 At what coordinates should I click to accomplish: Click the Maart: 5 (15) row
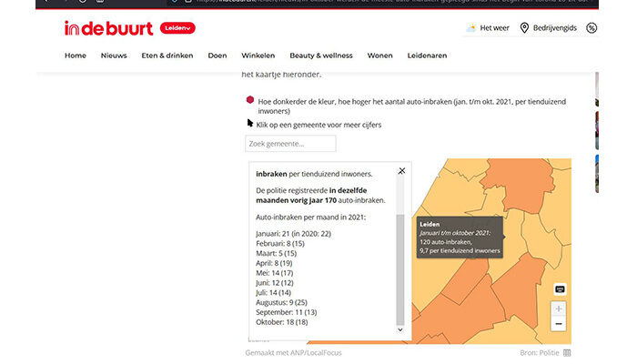277,253
